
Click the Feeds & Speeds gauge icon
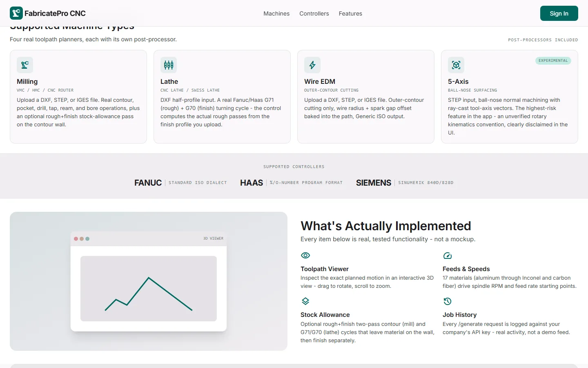point(448,256)
